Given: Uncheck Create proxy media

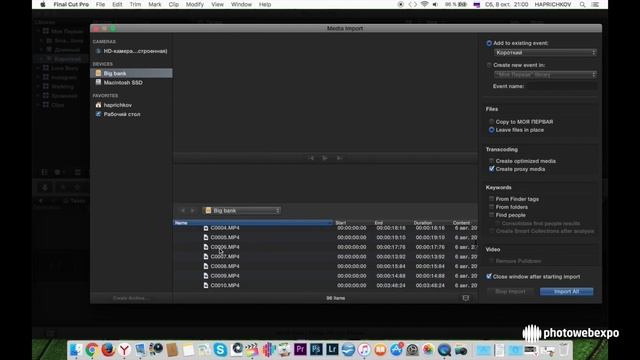Looking at the screenshot, I should tap(491, 169).
